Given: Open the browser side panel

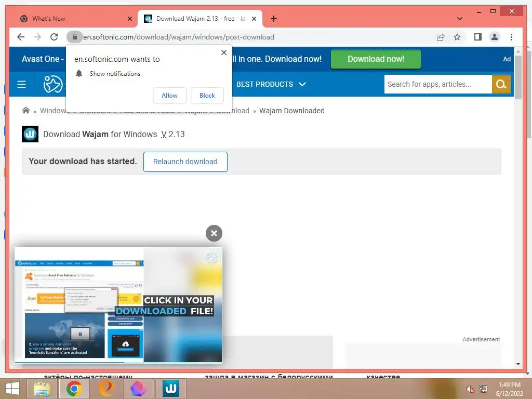Looking at the screenshot, I should tap(478, 37).
